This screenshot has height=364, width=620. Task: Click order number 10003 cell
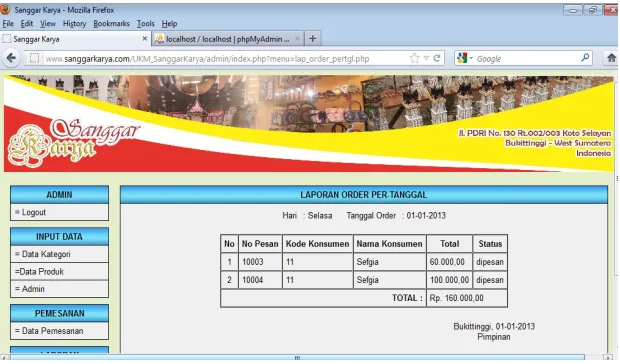(260, 262)
